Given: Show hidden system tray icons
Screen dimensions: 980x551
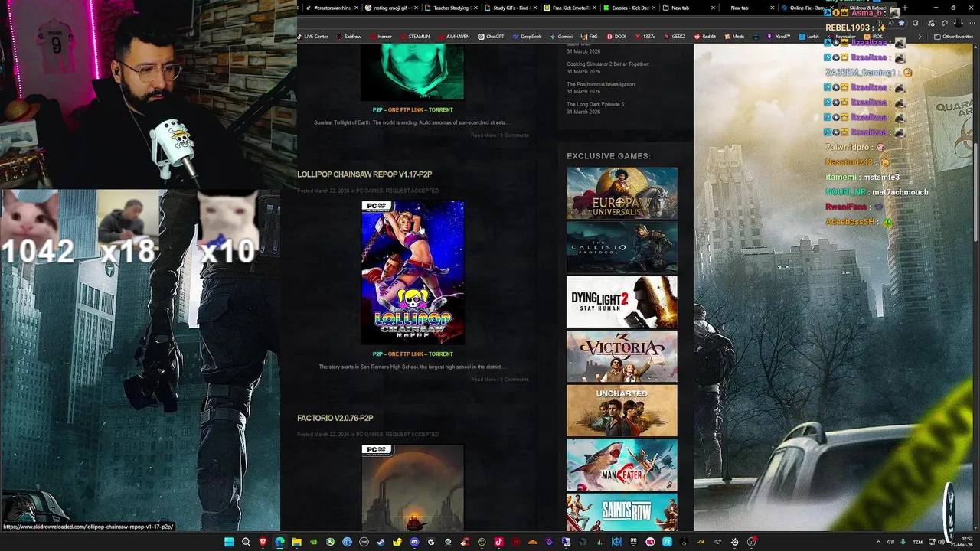Looking at the screenshot, I should [878, 542].
